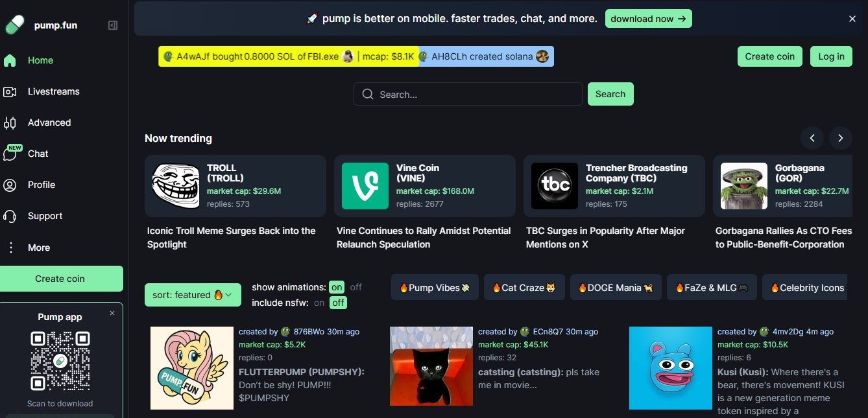Show next trending coins arrow
The height and width of the screenshot is (418, 868).
point(841,137)
